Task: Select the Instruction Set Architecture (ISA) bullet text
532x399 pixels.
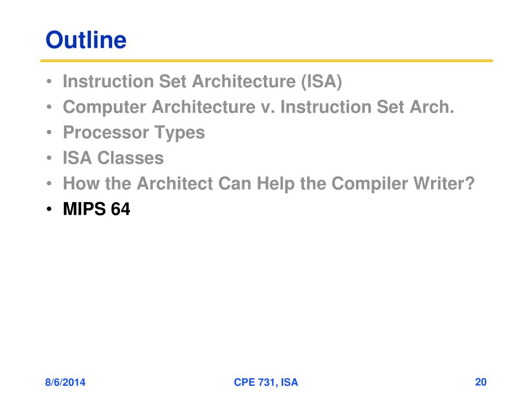Action: pyautogui.click(x=202, y=82)
